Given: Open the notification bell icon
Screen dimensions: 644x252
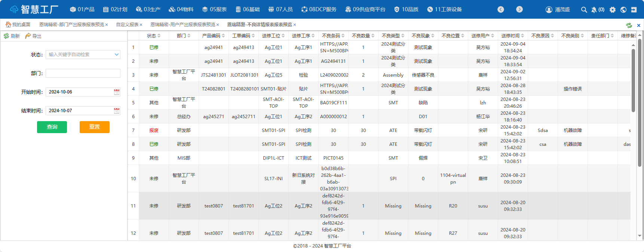Looking at the screenshot, I should click(594, 10).
